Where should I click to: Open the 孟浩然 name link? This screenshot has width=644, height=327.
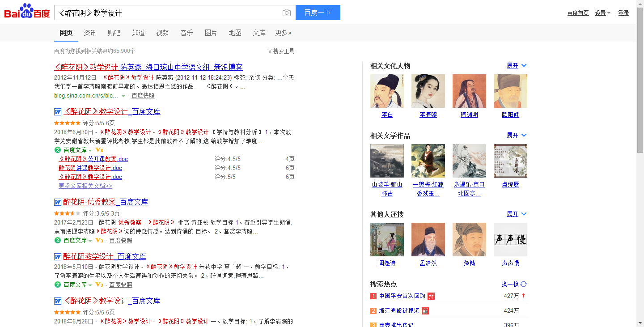[428, 263]
